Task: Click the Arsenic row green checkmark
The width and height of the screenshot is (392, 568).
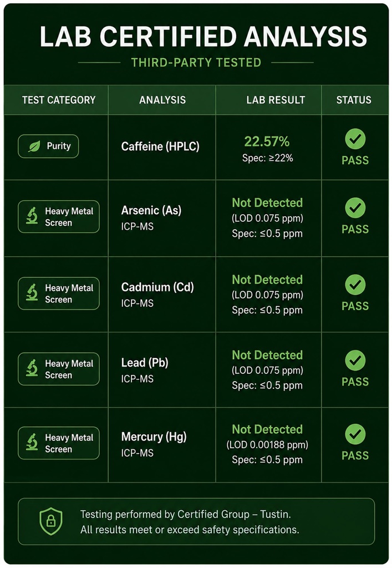Action: point(355,207)
